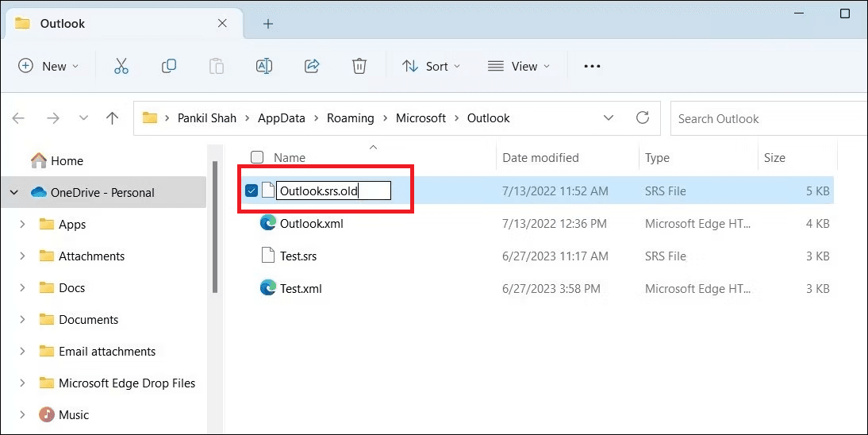868x435 pixels.
Task: Expand the Documents folder
Action: 22,320
